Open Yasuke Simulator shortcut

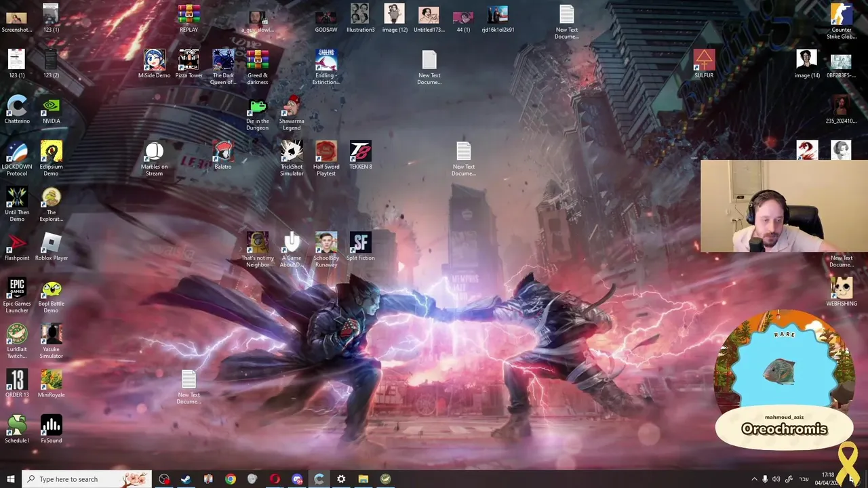pos(52,341)
